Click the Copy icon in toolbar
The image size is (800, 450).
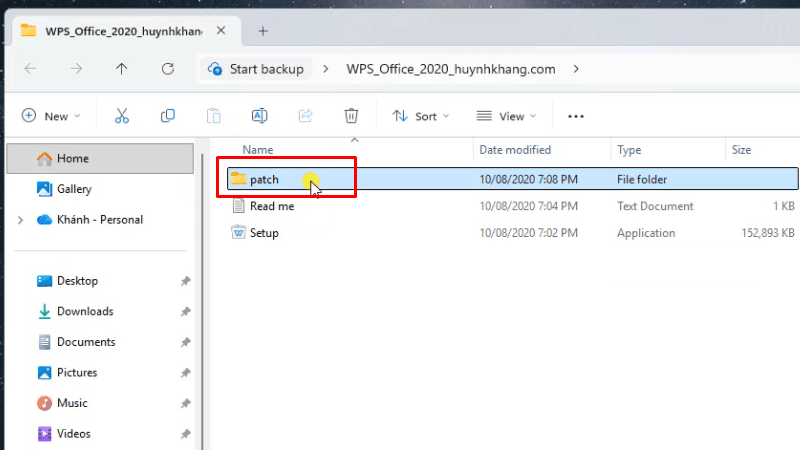coord(168,116)
